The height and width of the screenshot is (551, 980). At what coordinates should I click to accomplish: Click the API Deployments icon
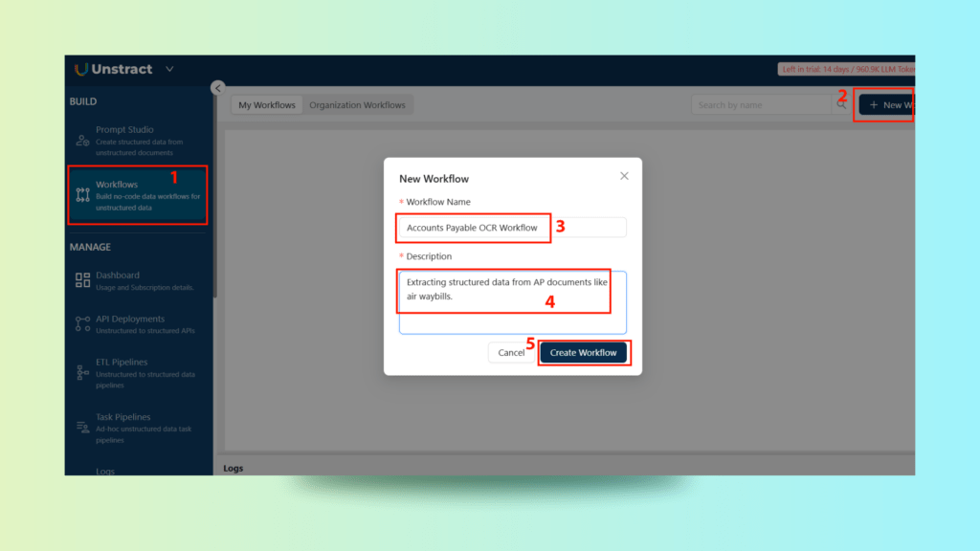click(82, 324)
